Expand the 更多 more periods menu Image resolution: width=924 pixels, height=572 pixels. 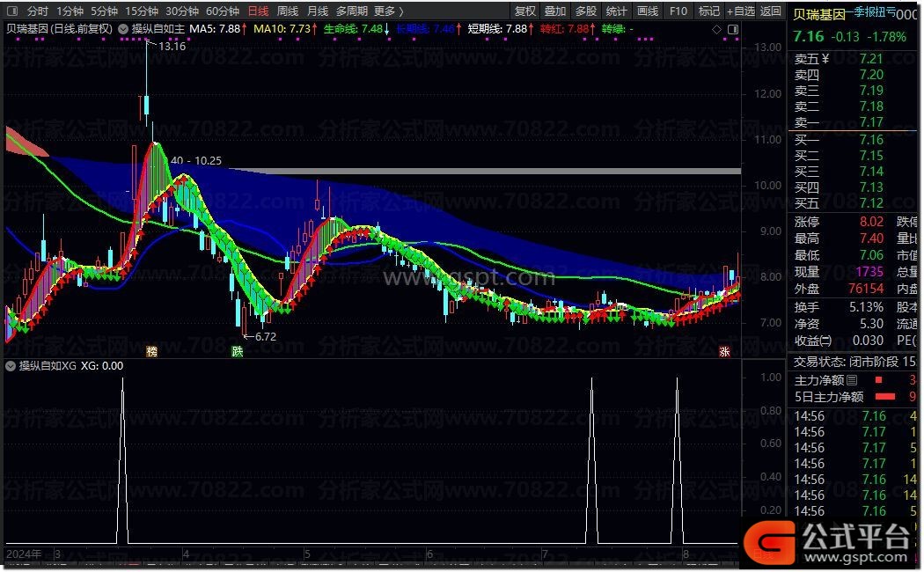pos(388,11)
